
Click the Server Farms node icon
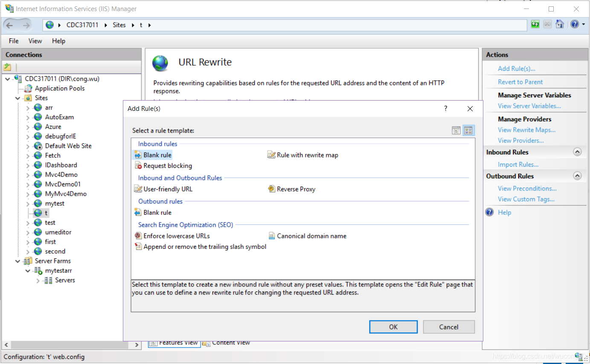click(x=28, y=261)
